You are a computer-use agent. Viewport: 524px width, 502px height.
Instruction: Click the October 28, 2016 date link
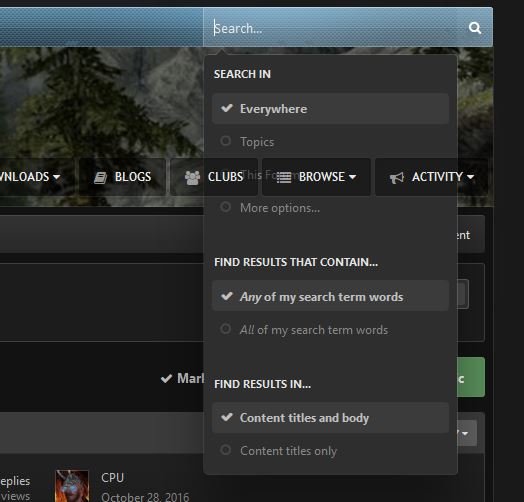pyautogui.click(x=145, y=497)
